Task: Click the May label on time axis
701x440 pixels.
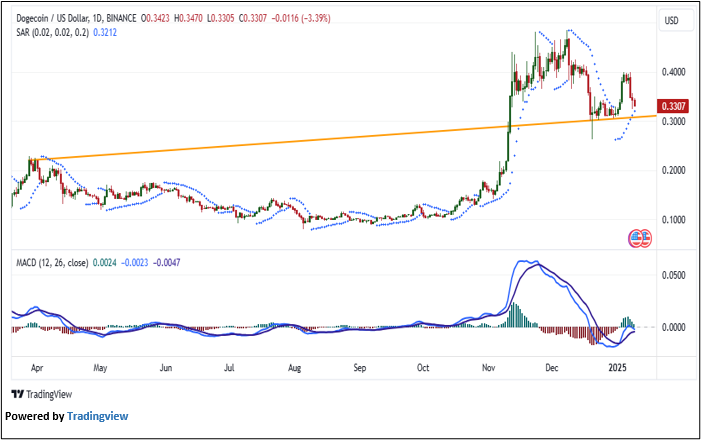Action: point(100,368)
